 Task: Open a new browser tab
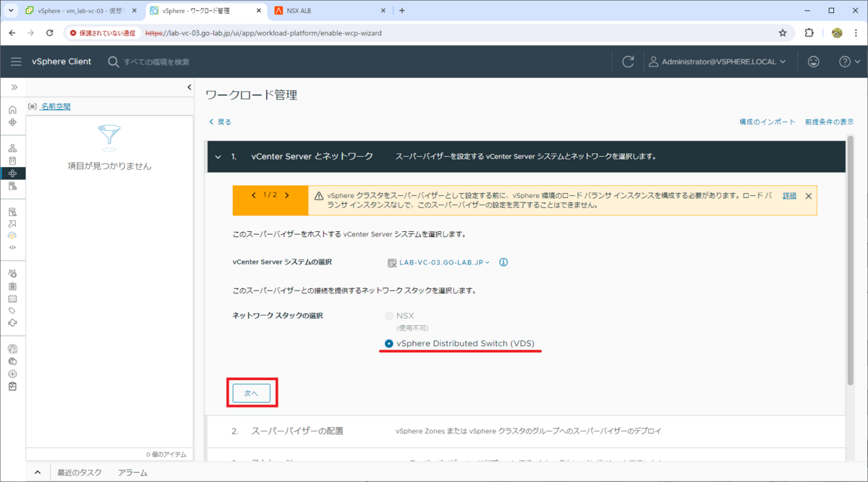point(402,11)
